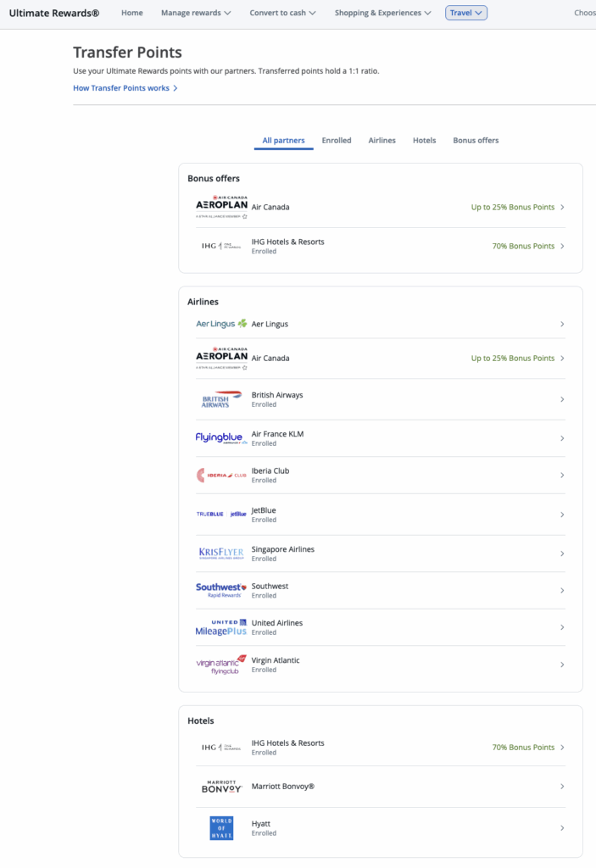The image size is (596, 868).
Task: Click the British Airways logo
Action: pos(221,398)
